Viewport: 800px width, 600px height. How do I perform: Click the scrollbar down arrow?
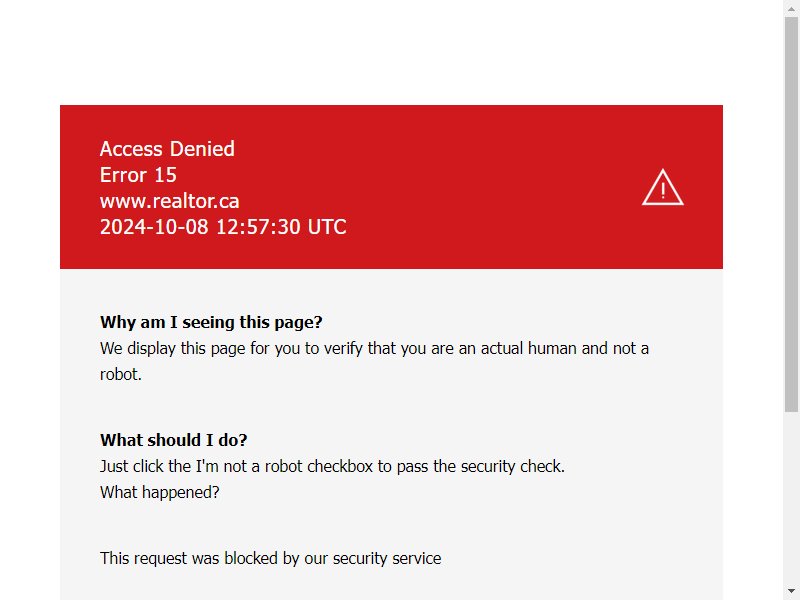791,591
